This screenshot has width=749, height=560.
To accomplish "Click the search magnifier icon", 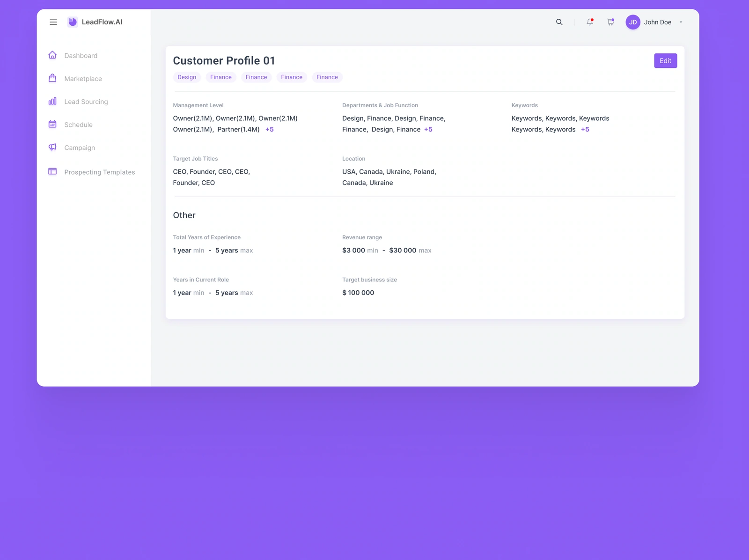I will click(x=559, y=22).
